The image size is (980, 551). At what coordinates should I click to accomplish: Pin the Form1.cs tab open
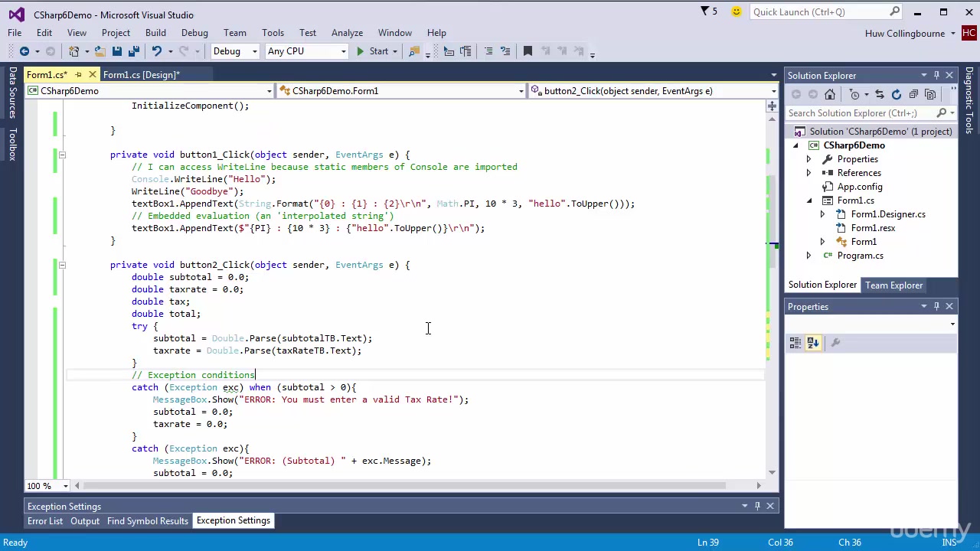pyautogui.click(x=78, y=75)
